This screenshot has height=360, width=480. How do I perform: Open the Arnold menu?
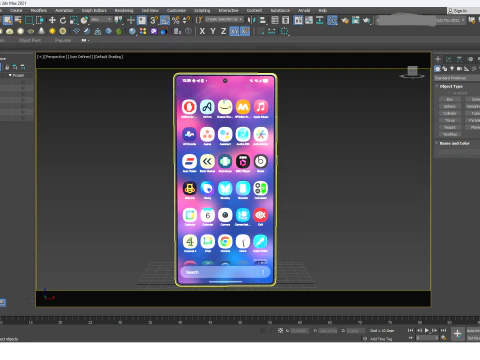[x=304, y=10]
